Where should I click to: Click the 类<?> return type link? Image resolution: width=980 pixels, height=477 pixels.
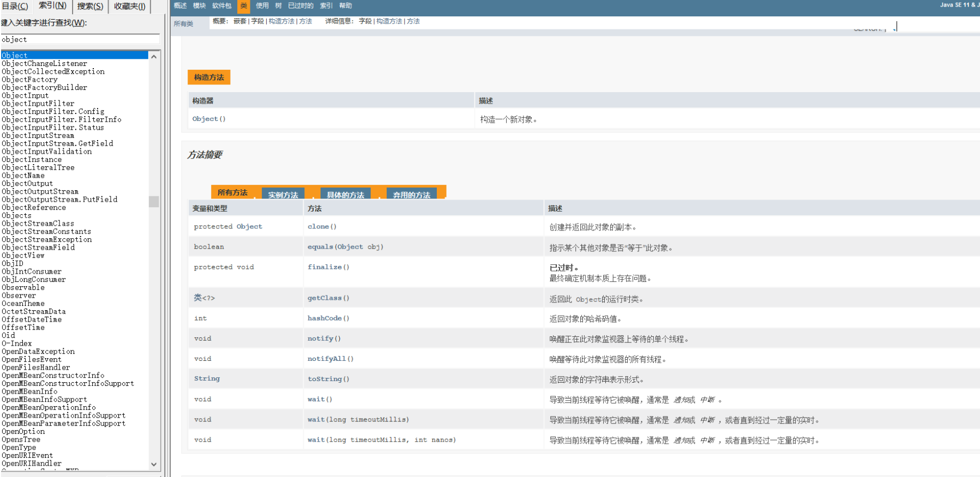205,298
